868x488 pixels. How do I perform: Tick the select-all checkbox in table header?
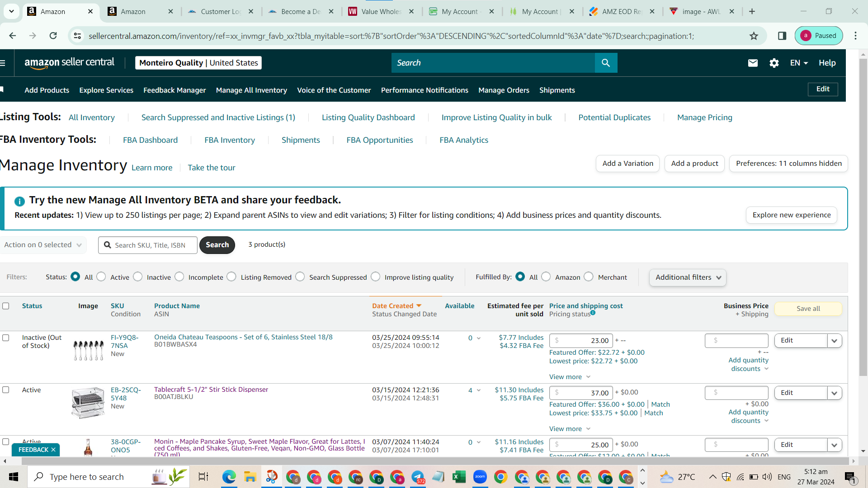[x=6, y=306]
